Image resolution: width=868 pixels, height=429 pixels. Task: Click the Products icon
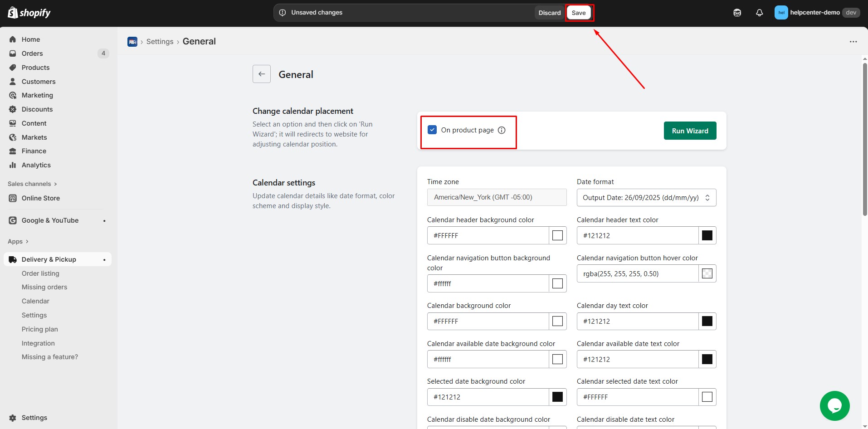coord(13,67)
